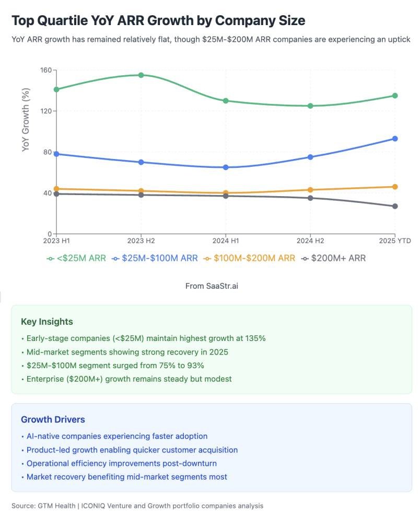The image size is (420, 523).
Task: Click the Key Insights heading
Action: 47,322
